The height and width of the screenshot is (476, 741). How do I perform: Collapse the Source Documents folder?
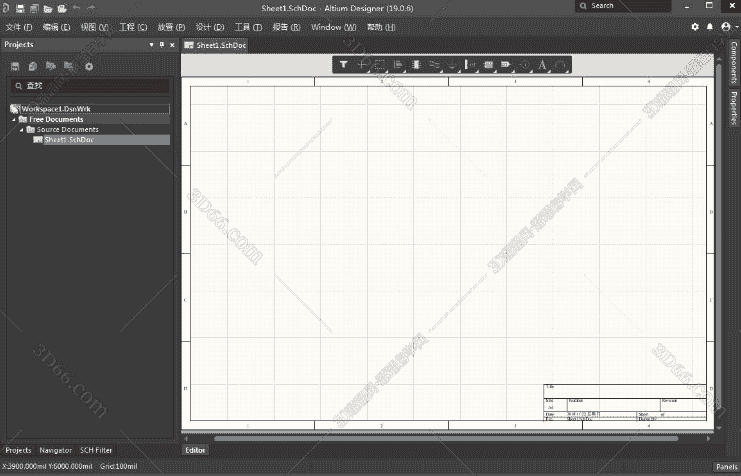pos(22,129)
